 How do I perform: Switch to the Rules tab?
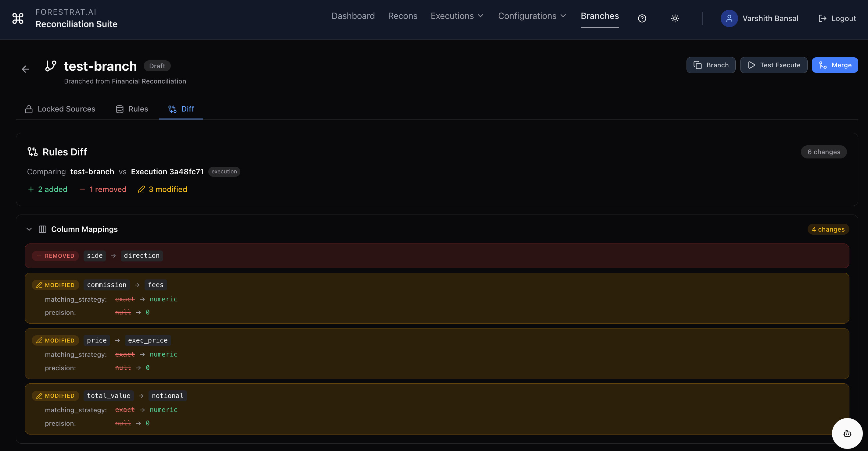tap(132, 109)
